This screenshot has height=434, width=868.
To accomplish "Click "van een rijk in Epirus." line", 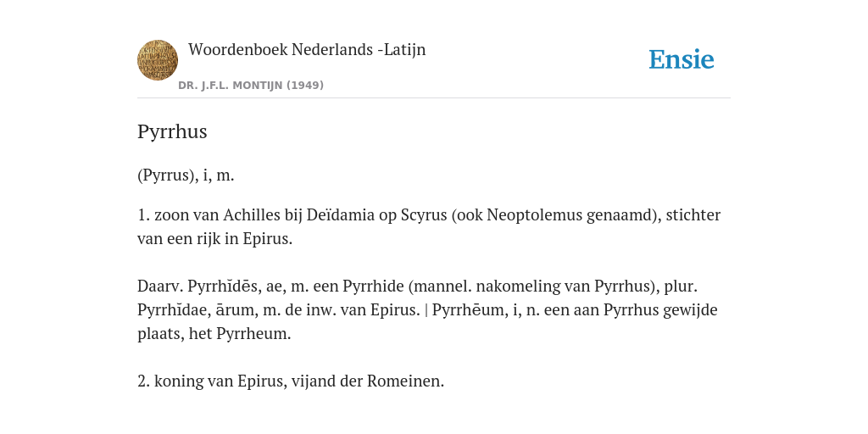I will point(214,239).
